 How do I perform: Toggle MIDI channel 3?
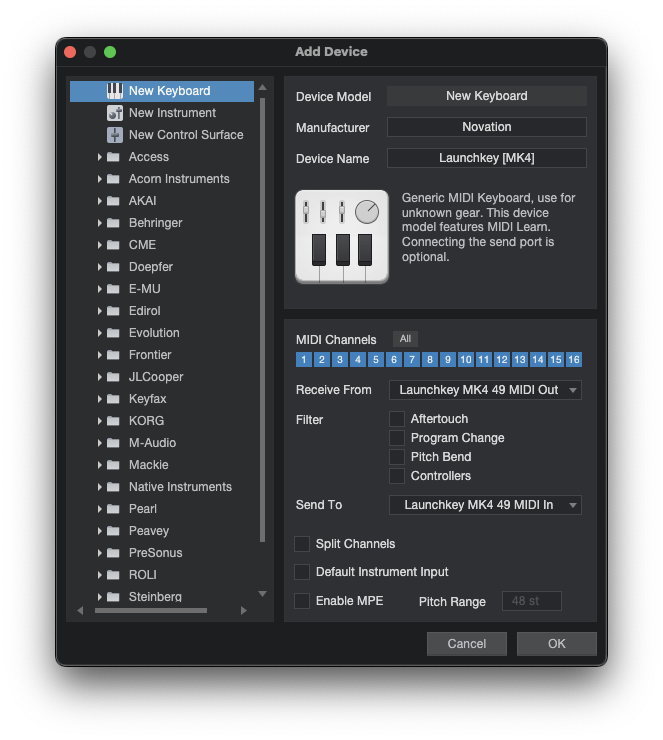[340, 360]
